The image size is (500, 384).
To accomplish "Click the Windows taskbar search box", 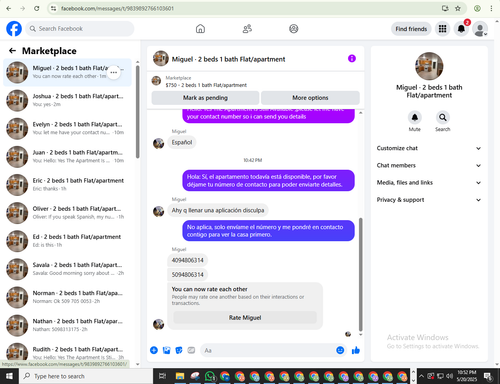I will 85,376.
